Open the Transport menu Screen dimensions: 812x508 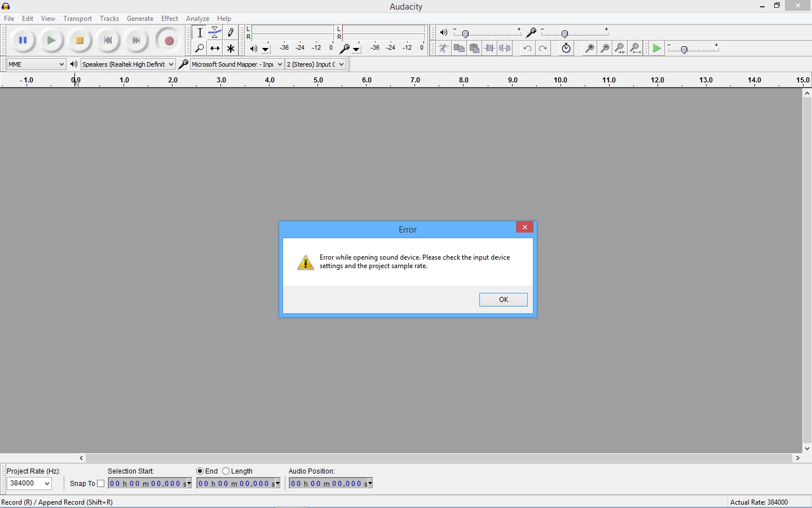coord(78,18)
